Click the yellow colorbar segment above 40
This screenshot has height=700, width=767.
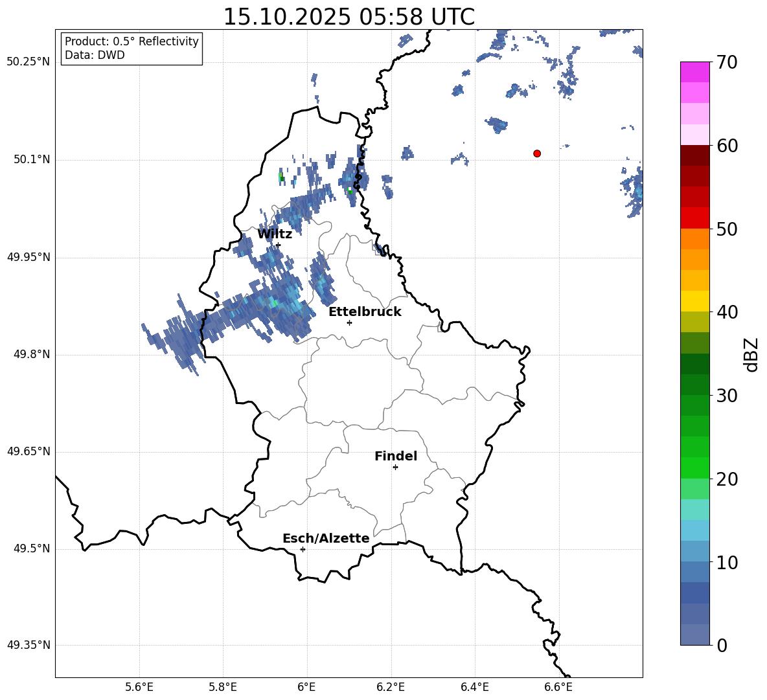[x=694, y=301]
